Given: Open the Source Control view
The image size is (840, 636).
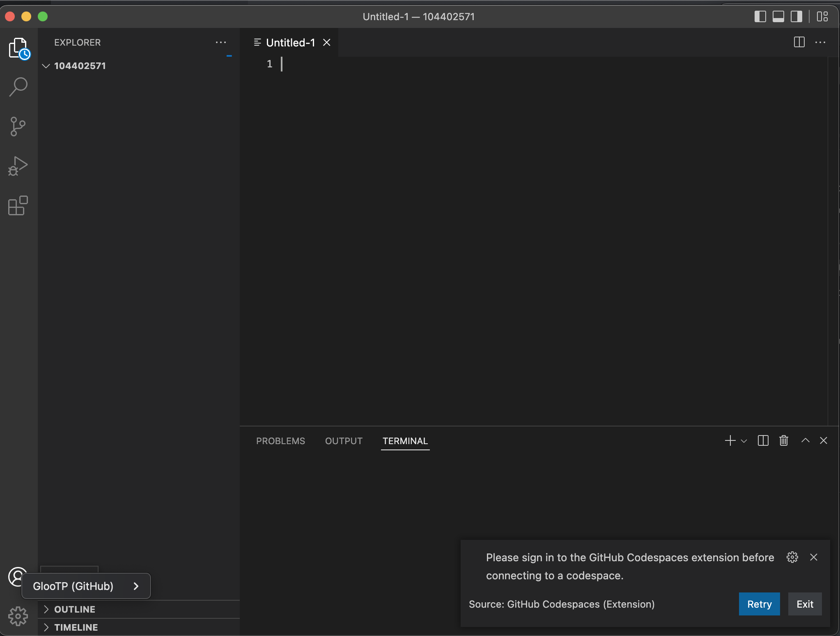Looking at the screenshot, I should 18,126.
